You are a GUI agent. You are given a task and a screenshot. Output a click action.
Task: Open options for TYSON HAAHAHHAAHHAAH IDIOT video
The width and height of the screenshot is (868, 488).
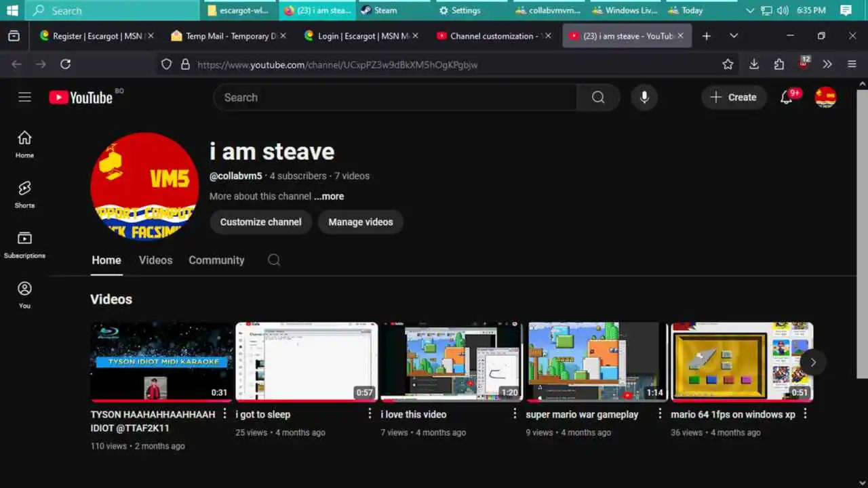[225, 413]
